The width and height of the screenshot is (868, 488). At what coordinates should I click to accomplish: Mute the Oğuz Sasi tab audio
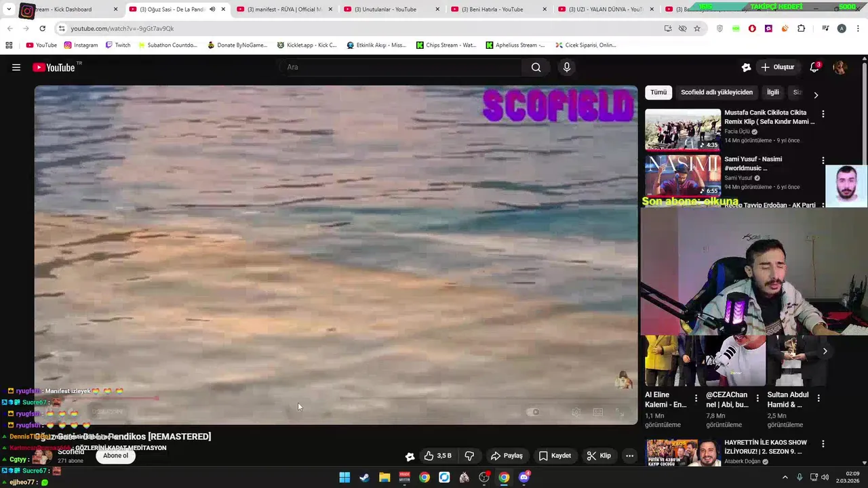(x=212, y=9)
